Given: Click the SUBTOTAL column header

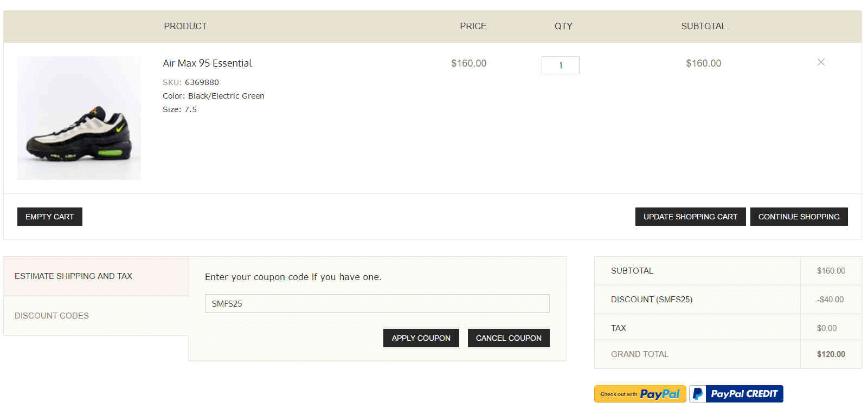Looking at the screenshot, I should pos(703,26).
